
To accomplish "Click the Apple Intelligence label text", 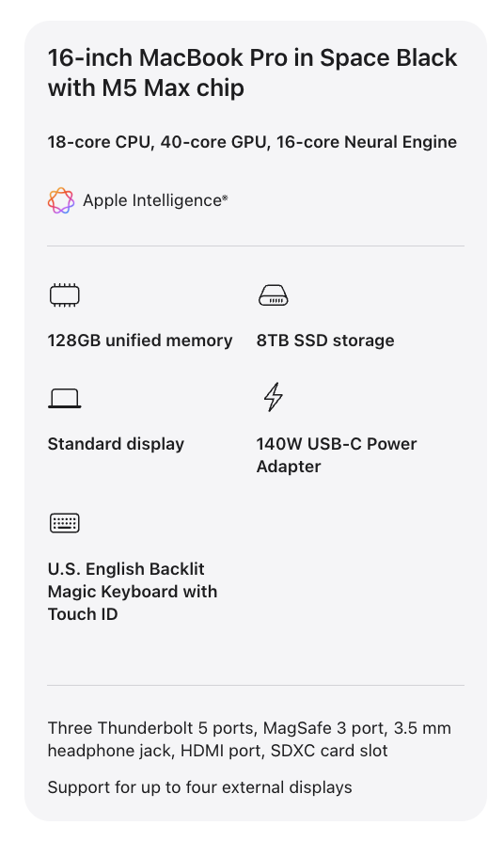I will [151, 200].
